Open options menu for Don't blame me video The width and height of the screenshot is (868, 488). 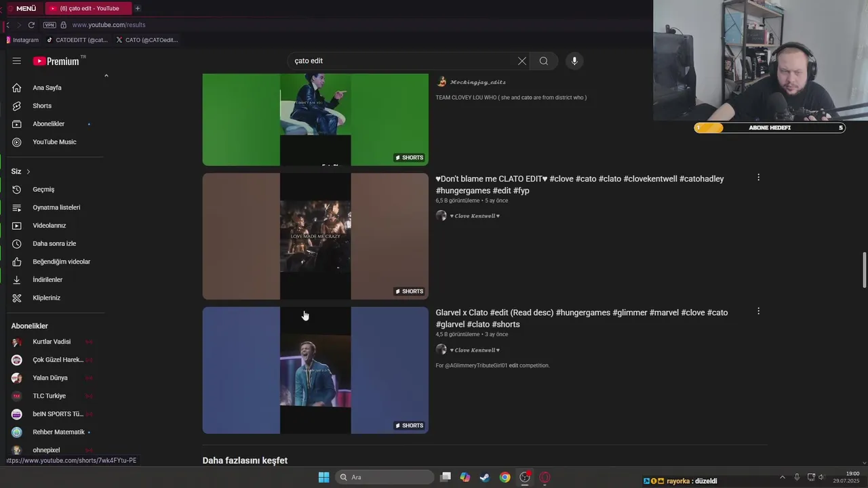click(758, 178)
